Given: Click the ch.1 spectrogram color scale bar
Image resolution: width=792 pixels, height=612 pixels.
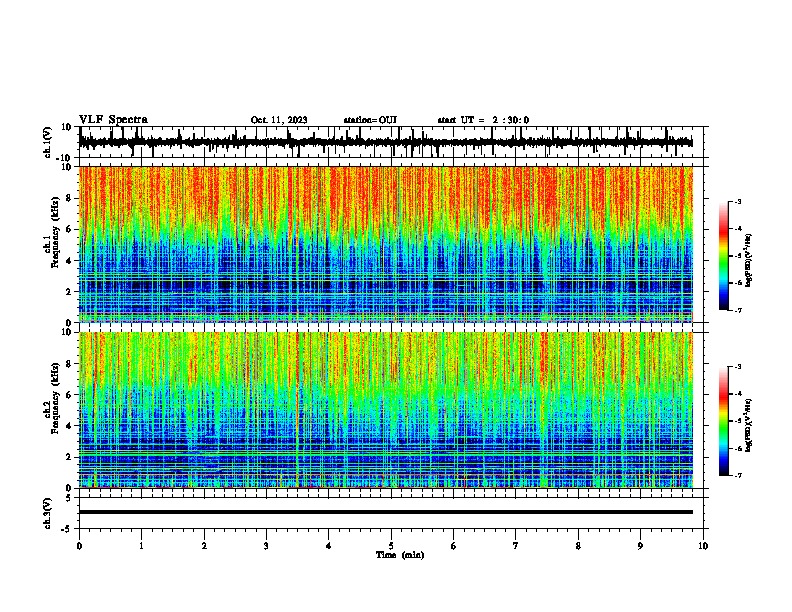Looking at the screenshot, I should tap(724, 256).
